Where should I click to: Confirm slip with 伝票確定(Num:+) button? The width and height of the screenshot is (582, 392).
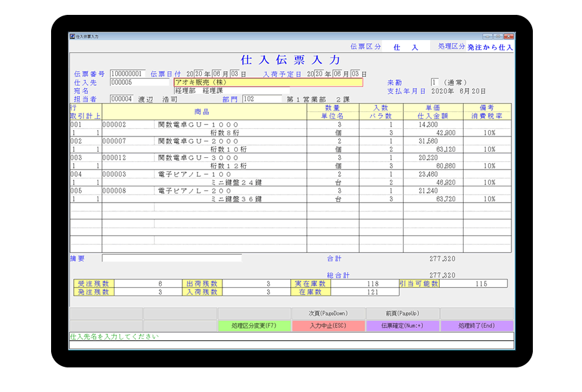click(402, 326)
